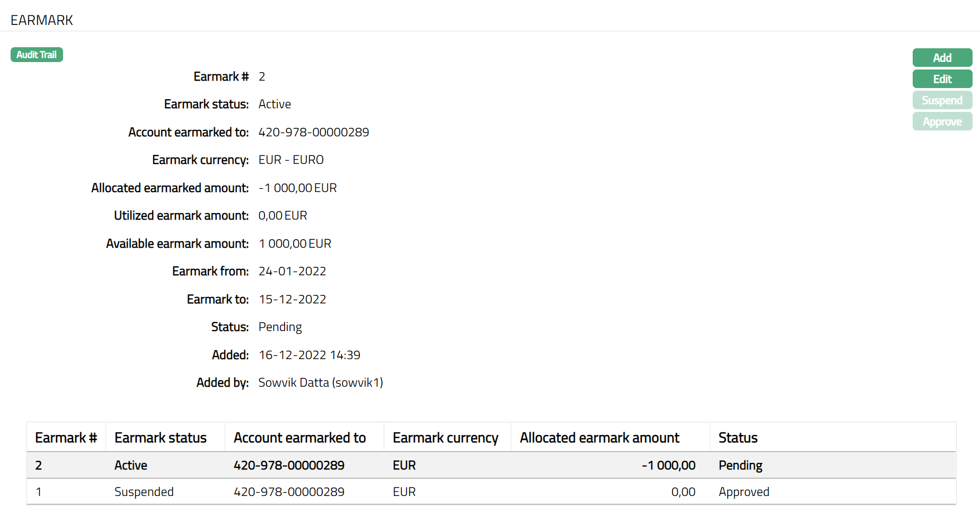Click the 0,00 amount in table

tap(683, 492)
